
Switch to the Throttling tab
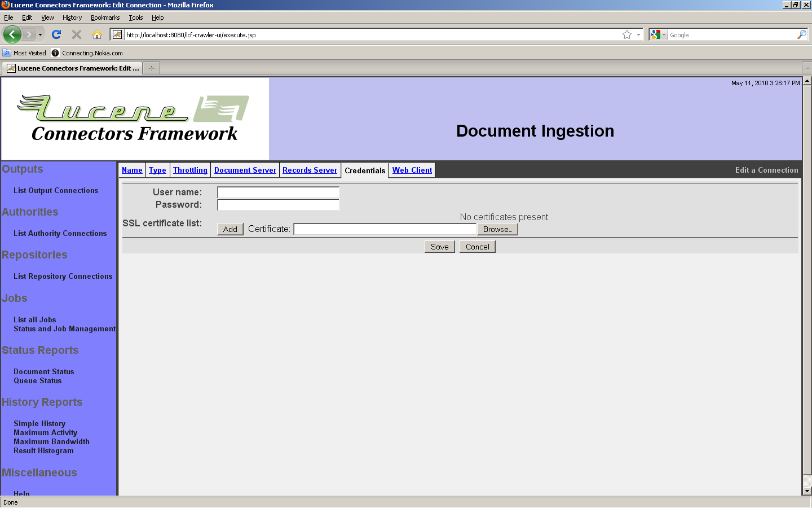[190, 170]
